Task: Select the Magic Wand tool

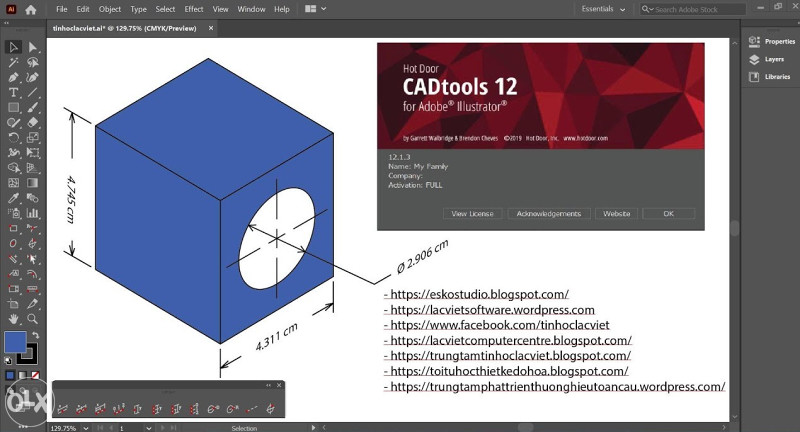Action: click(x=13, y=62)
